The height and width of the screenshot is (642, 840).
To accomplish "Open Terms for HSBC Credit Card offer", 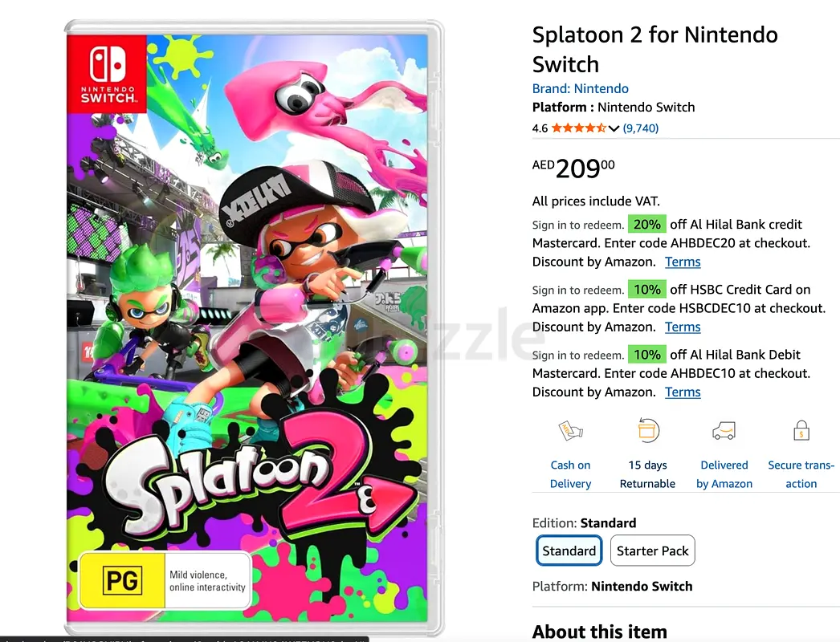I will click(683, 327).
